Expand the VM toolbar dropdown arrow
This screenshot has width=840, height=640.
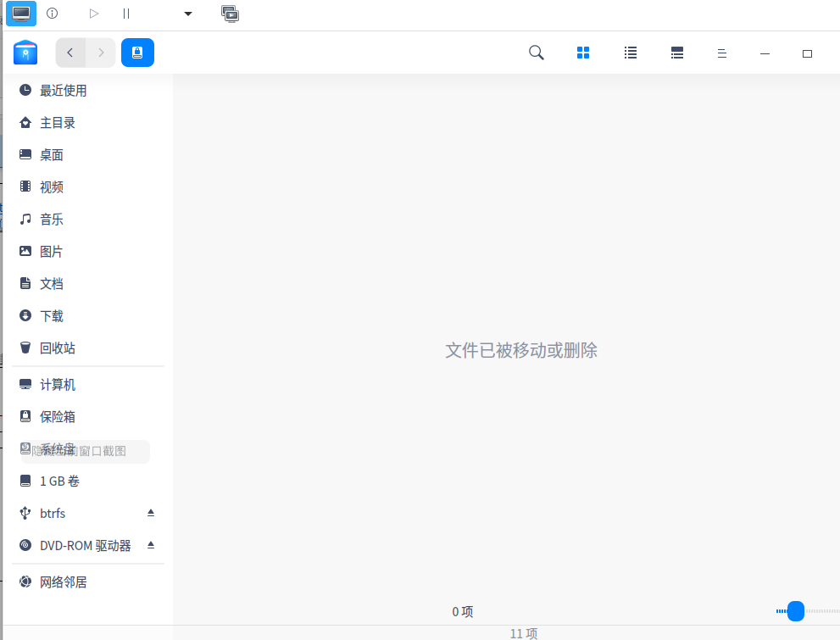(188, 14)
